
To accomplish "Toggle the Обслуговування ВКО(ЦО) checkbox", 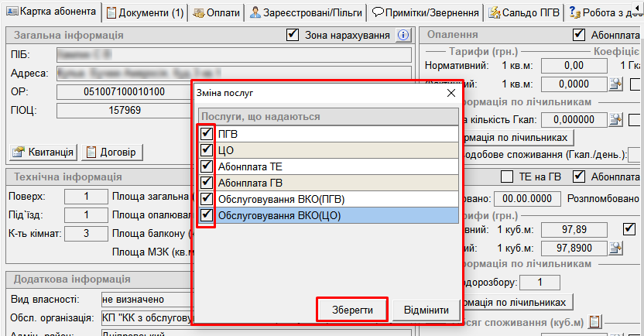I will [x=207, y=215].
